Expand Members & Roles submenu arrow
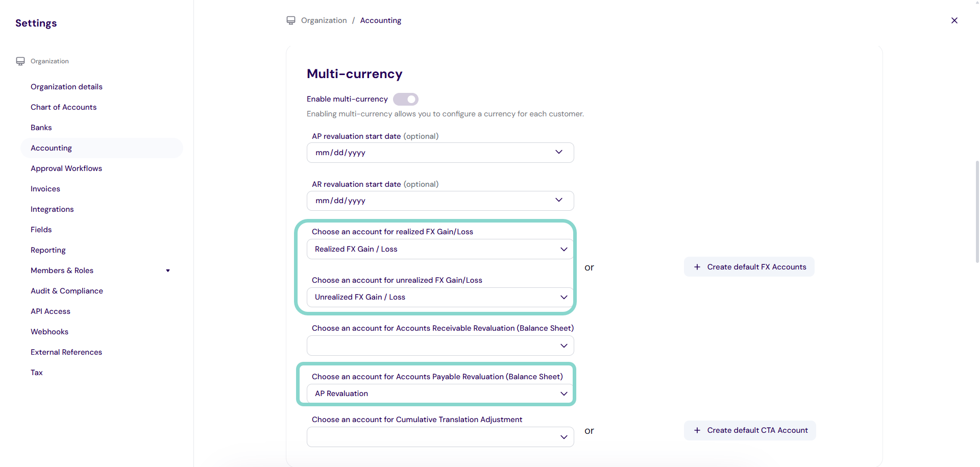The image size is (980, 467). click(x=168, y=271)
